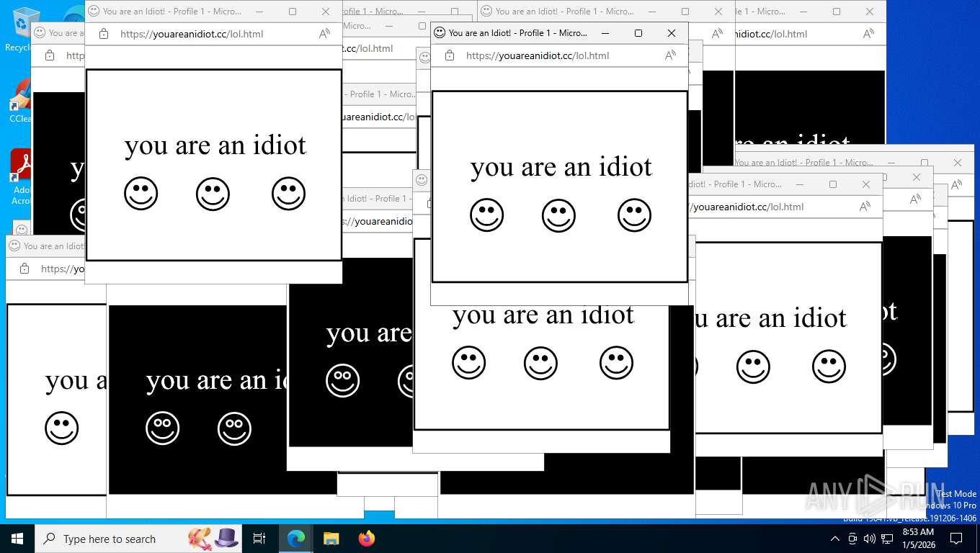Minimize the inactive window showing full https URL

point(259,12)
